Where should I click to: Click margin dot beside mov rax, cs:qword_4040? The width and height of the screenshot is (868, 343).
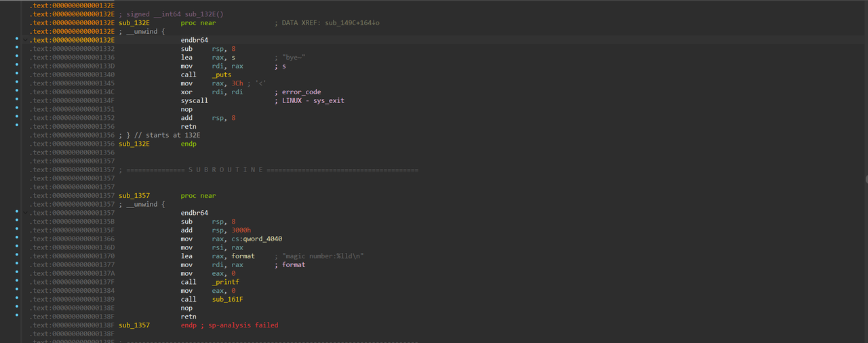tap(16, 239)
